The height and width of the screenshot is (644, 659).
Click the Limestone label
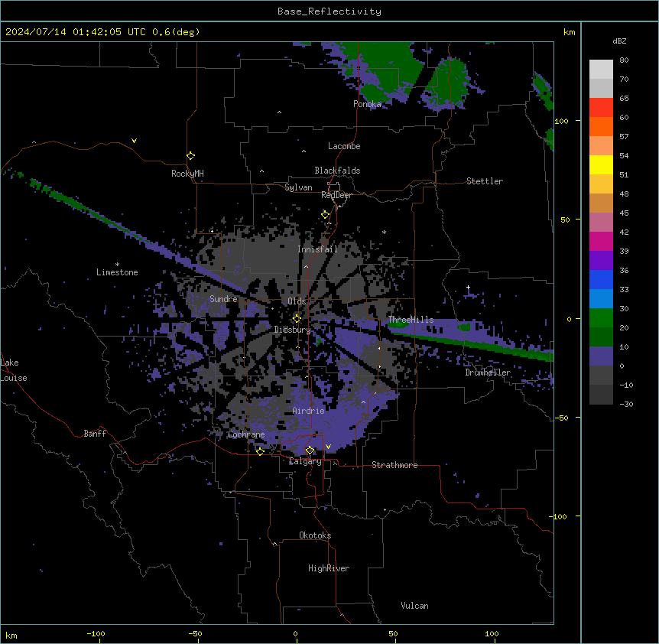[x=117, y=272]
